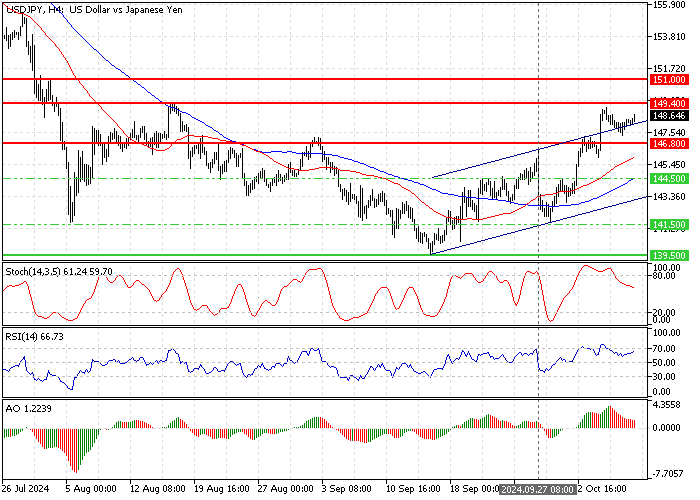
Task: Click the 151.000 red price label
Action: tap(669, 79)
